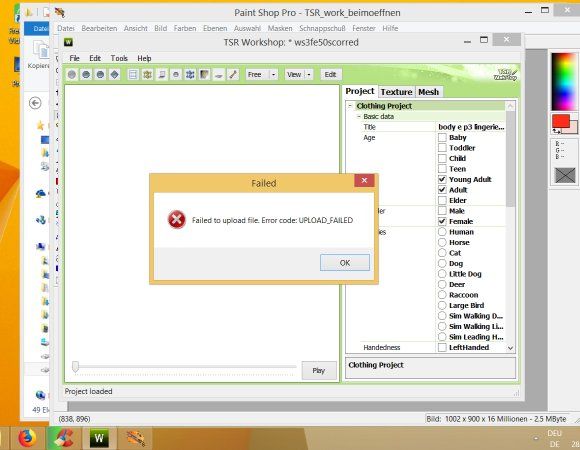Click OK in the Failed dialog
The height and width of the screenshot is (450, 580).
point(345,263)
